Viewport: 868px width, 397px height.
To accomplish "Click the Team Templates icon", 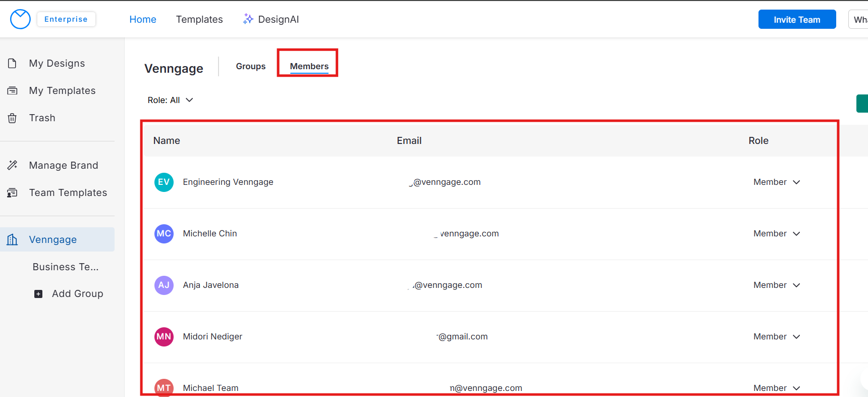I will pyautogui.click(x=12, y=192).
